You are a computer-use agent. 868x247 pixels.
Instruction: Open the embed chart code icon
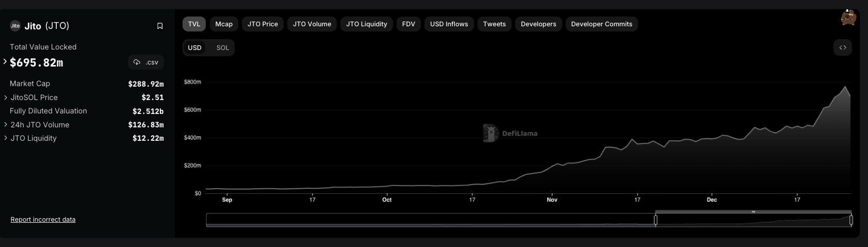(843, 47)
